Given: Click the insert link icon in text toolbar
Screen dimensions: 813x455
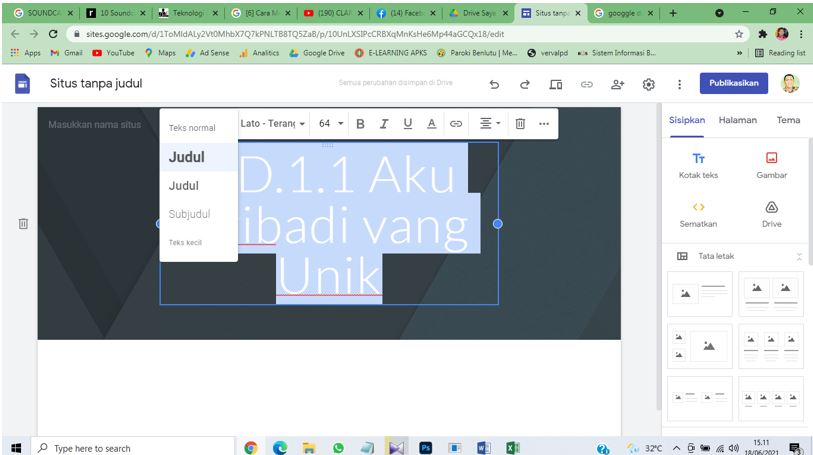Looking at the screenshot, I should coord(455,123).
